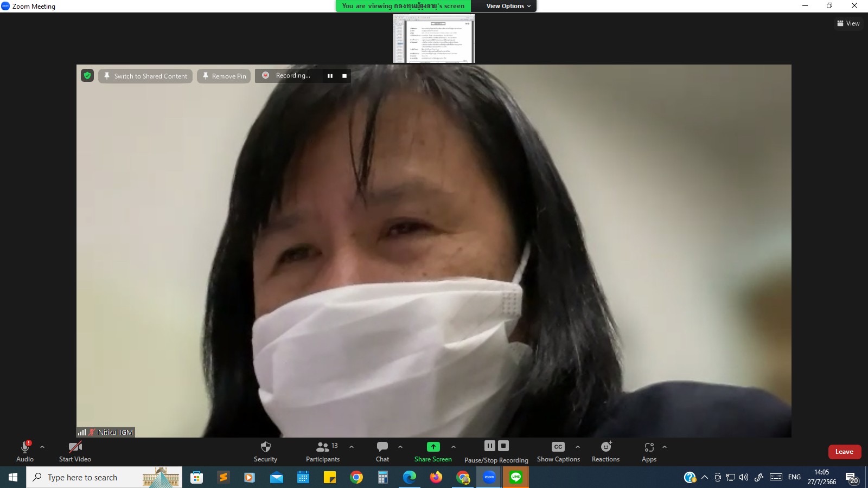The width and height of the screenshot is (868, 488).
Task: Open Mail app from taskbar
Action: pos(276,477)
